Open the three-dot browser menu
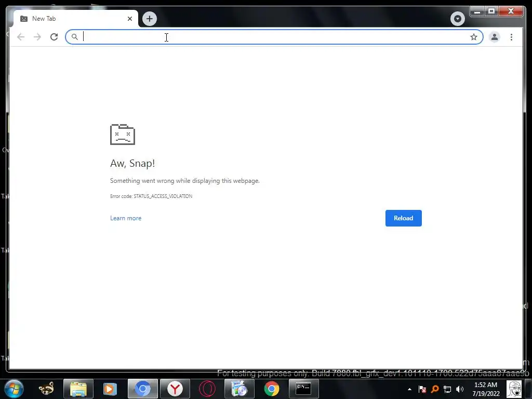The image size is (532, 399). click(511, 37)
